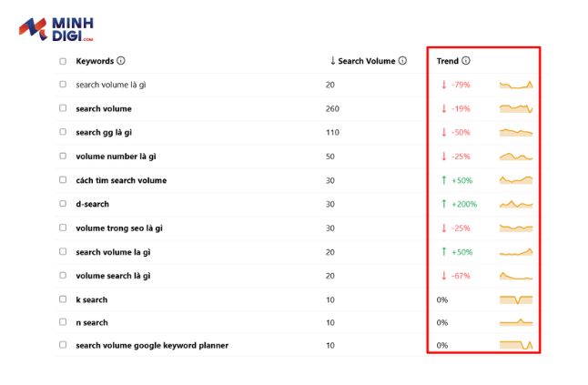Click the sparkline chart for d-search
The width and height of the screenshot is (588, 385).
click(x=516, y=204)
